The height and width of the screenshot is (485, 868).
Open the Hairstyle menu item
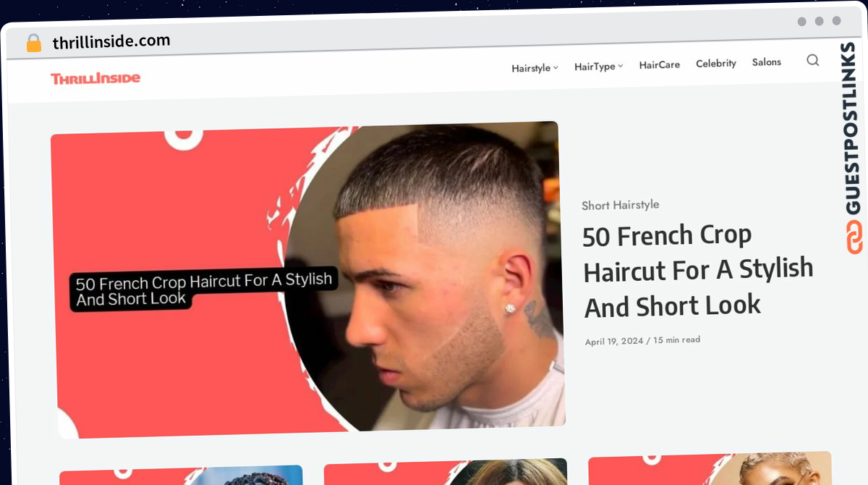[x=531, y=68]
